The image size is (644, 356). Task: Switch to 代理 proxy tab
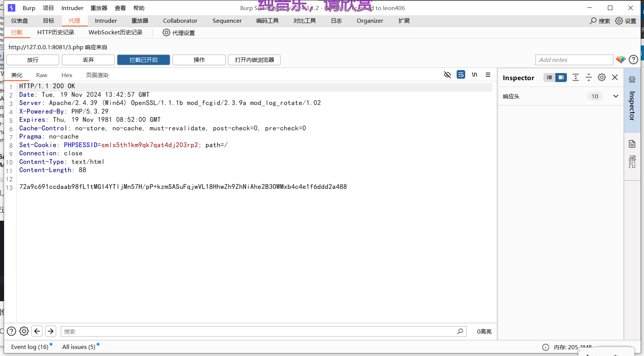(74, 21)
